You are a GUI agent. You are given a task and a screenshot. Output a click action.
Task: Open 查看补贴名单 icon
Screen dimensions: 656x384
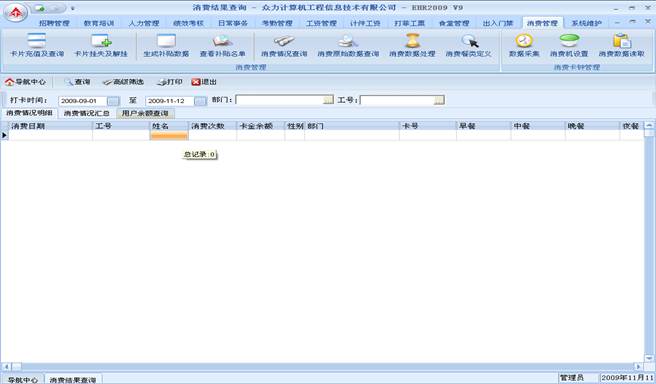222,41
